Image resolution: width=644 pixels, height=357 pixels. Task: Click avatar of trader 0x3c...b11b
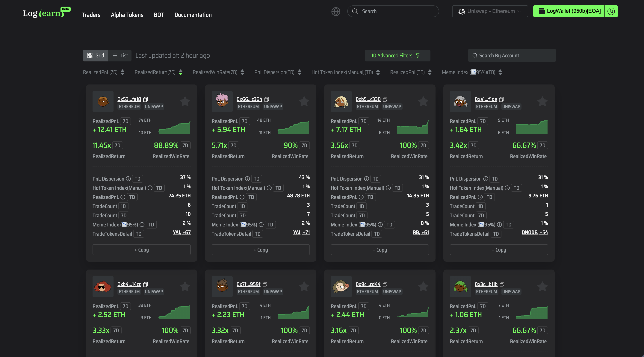460,287
